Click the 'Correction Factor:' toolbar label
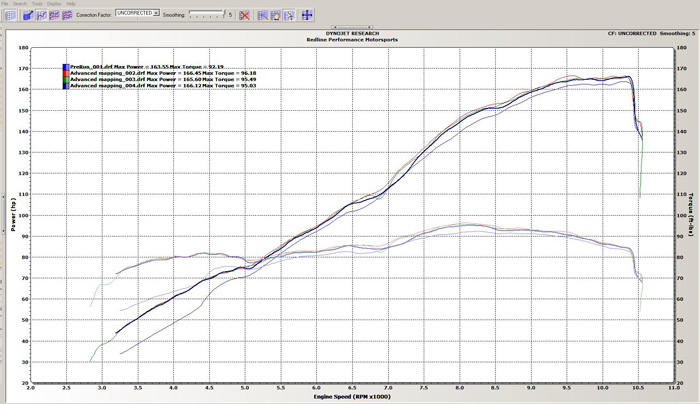Viewport: 700px width, 404px height. pyautogui.click(x=93, y=15)
